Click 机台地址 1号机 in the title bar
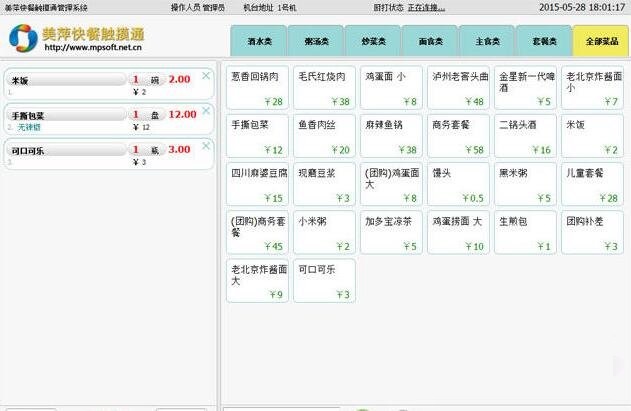 pyautogui.click(x=270, y=7)
